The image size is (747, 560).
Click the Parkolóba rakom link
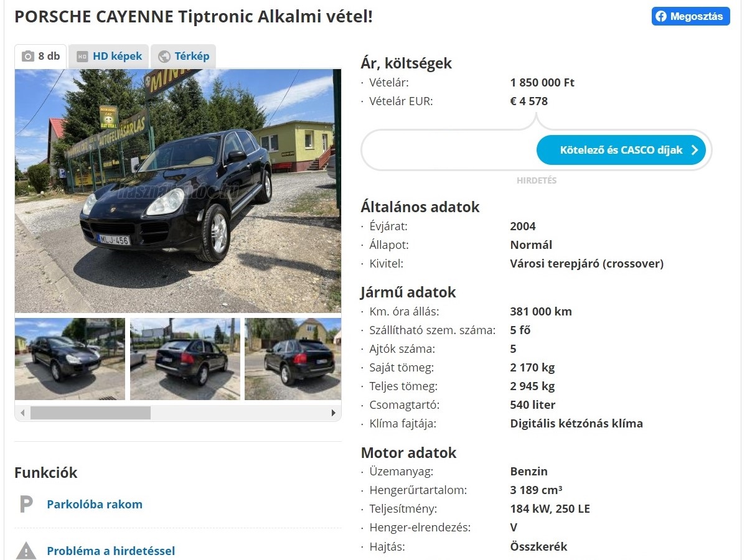point(95,504)
